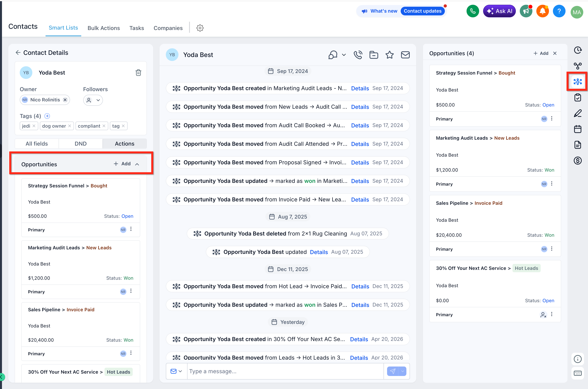Click the call icon in conversation header
Viewport: 588px width, 389px height.
tap(358, 55)
